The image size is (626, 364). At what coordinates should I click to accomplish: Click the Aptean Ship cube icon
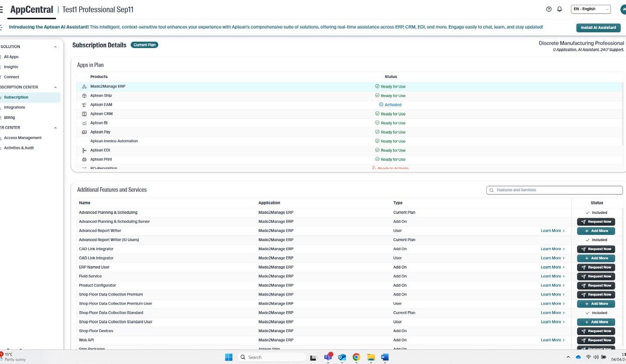(84, 96)
